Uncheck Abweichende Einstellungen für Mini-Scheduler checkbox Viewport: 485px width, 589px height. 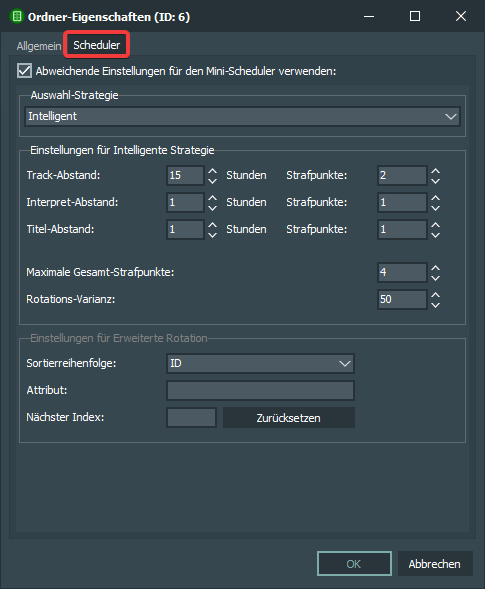(24, 71)
